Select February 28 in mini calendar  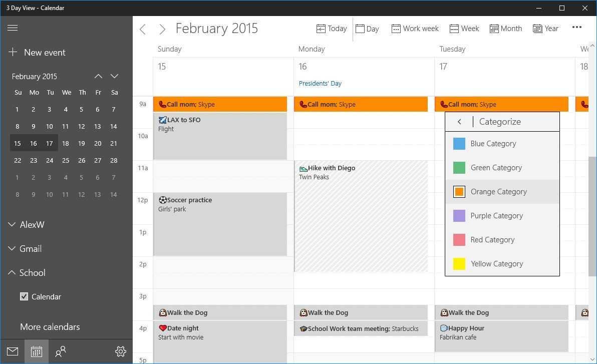[114, 160]
